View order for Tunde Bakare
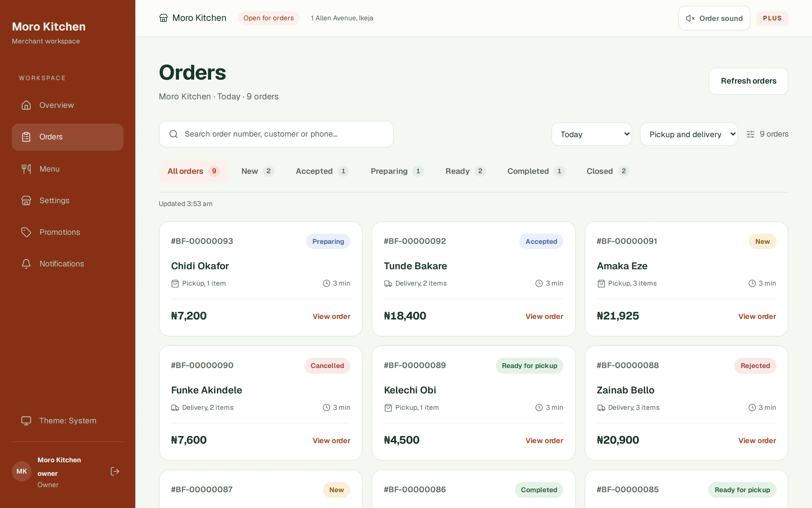The image size is (812, 508). pos(544,316)
